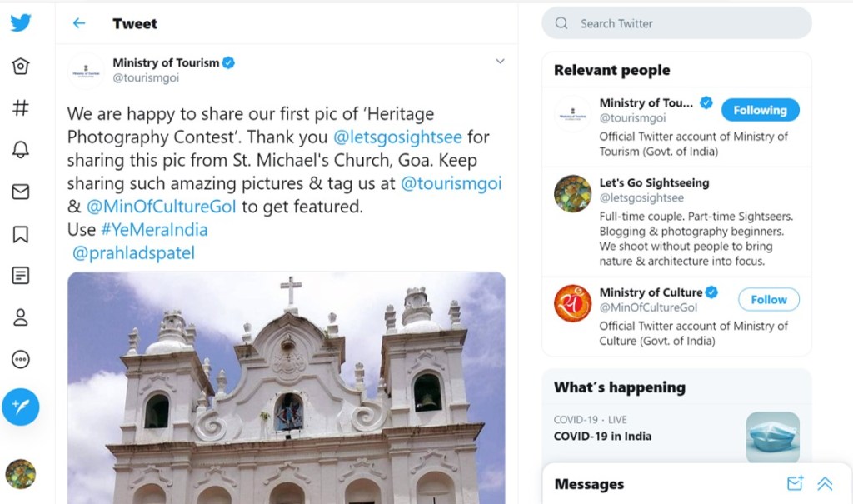Viewport: 853px width, 504px height.
Task: Open Explore hashtag icon
Action: [21, 107]
